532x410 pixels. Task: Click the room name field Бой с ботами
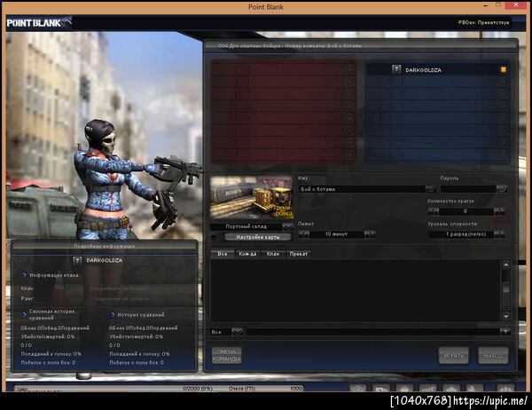(x=362, y=189)
